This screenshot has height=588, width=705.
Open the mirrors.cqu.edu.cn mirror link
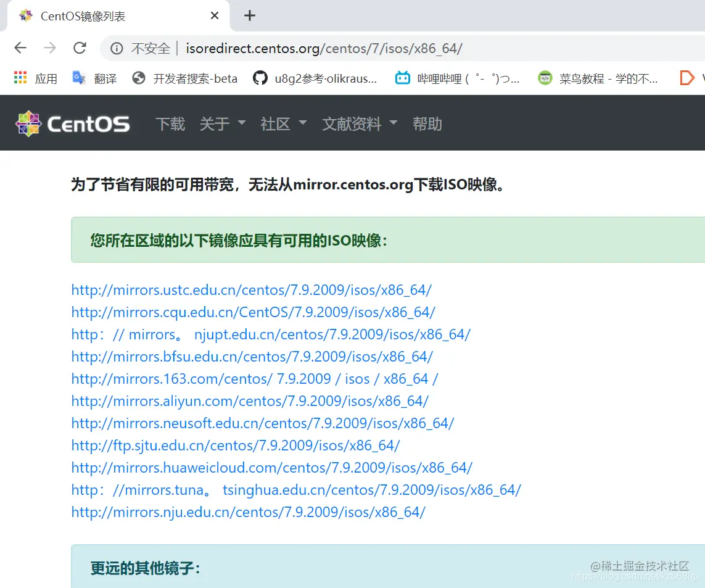(253, 312)
